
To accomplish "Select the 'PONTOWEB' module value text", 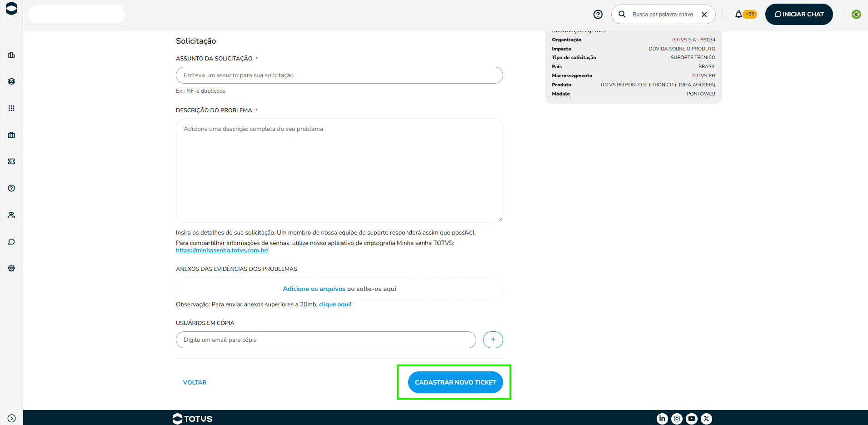I will coord(701,94).
